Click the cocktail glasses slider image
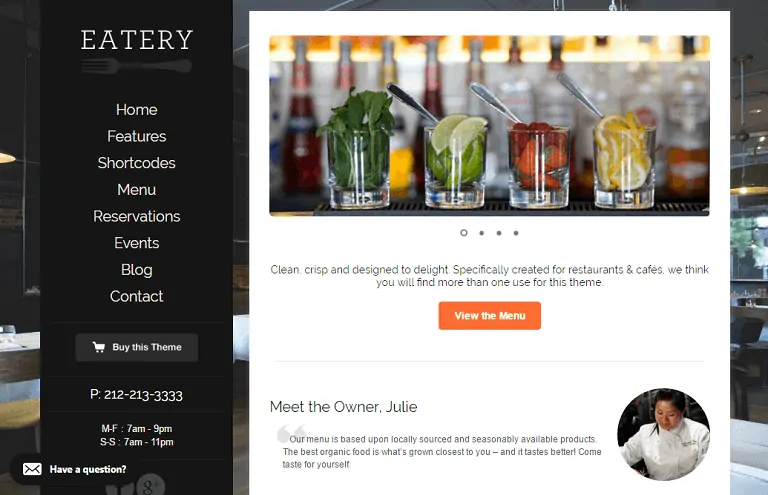 tap(489, 125)
